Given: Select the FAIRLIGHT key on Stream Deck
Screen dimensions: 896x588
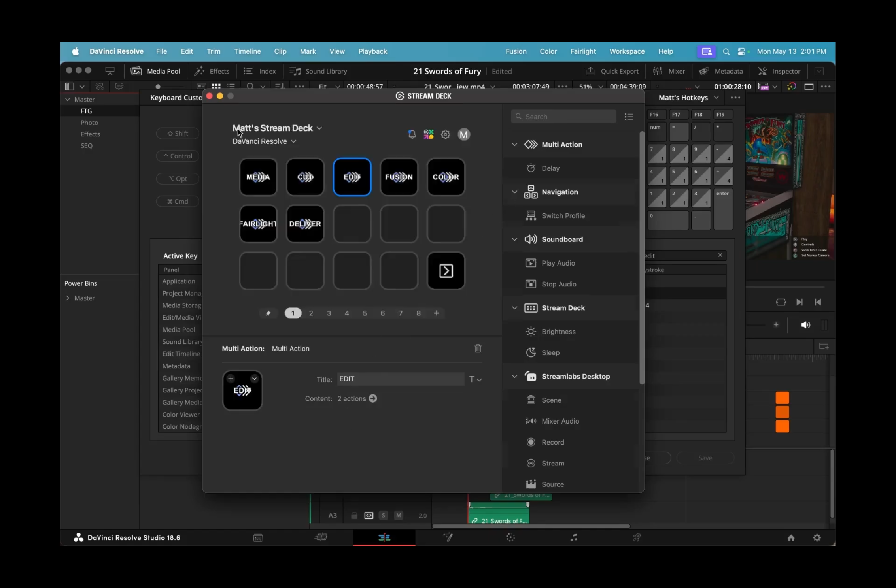Looking at the screenshot, I should 258,224.
